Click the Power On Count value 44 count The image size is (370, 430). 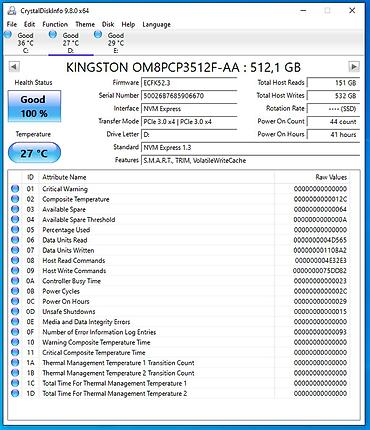pyautogui.click(x=333, y=122)
